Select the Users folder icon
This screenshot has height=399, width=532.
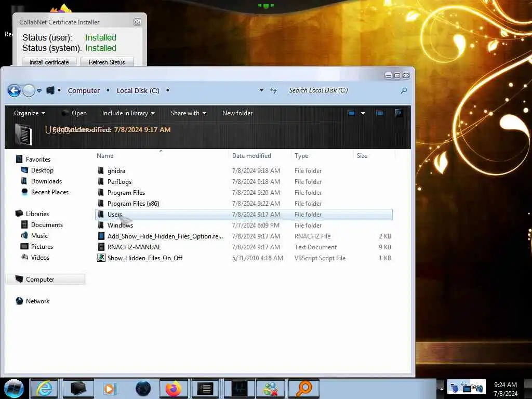tap(101, 214)
